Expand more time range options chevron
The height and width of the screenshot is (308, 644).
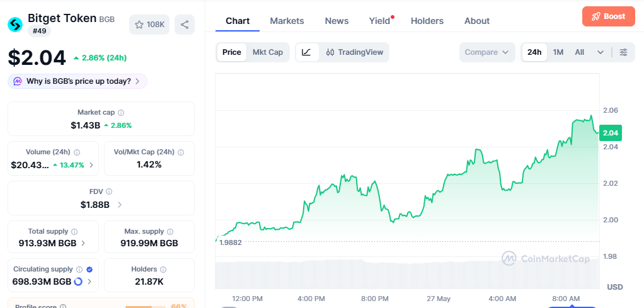[x=601, y=52]
